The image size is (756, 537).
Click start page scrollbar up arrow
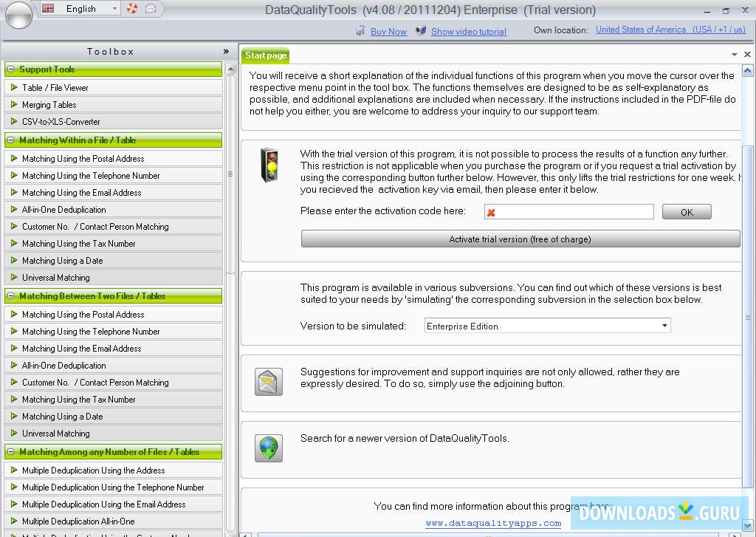click(x=747, y=72)
